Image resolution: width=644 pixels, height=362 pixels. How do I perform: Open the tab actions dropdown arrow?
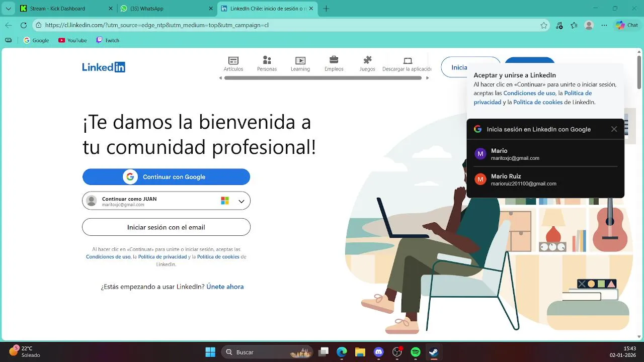point(8,9)
